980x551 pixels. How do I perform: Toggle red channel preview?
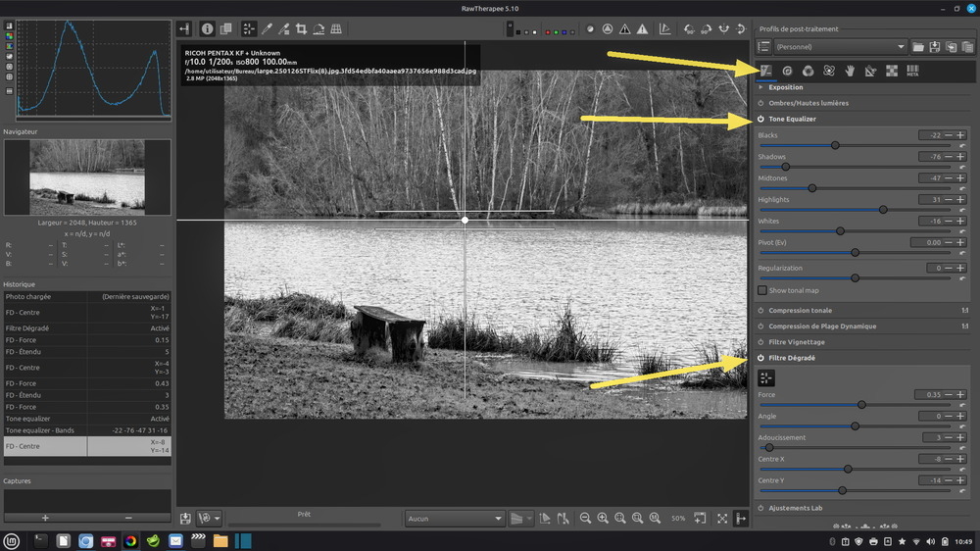(x=548, y=32)
